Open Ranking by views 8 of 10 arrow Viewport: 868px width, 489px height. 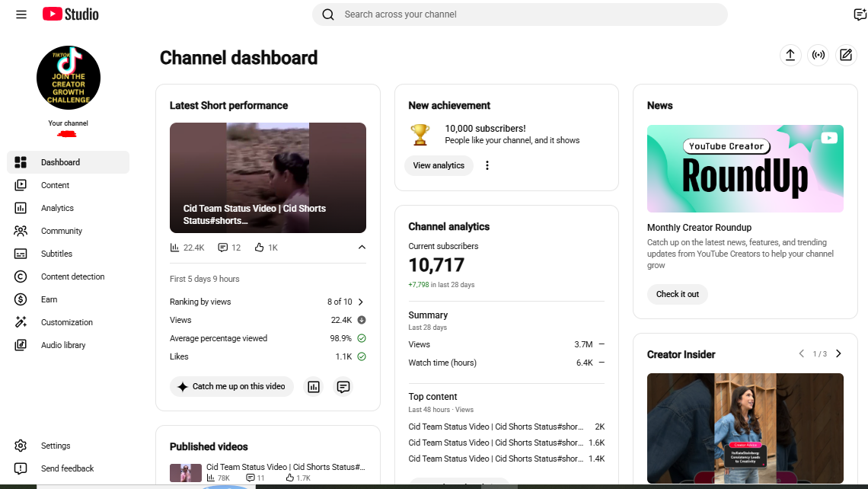(361, 302)
